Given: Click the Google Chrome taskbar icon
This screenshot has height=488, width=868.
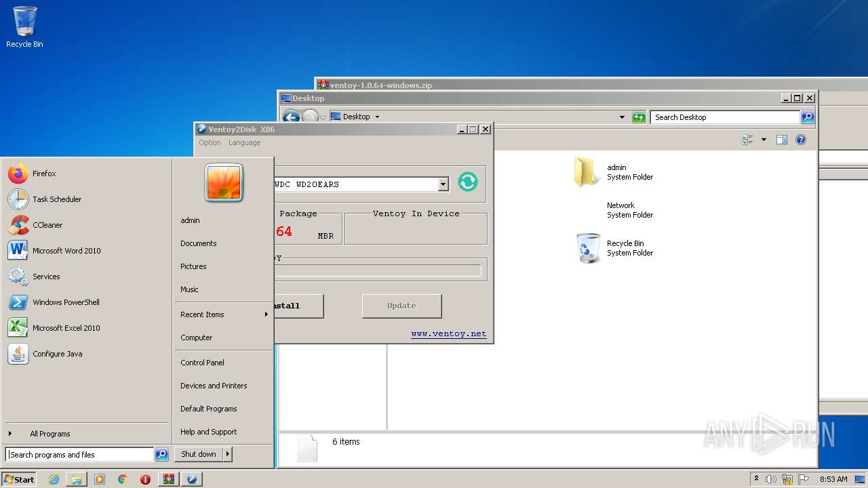Looking at the screenshot, I should pyautogui.click(x=122, y=479).
